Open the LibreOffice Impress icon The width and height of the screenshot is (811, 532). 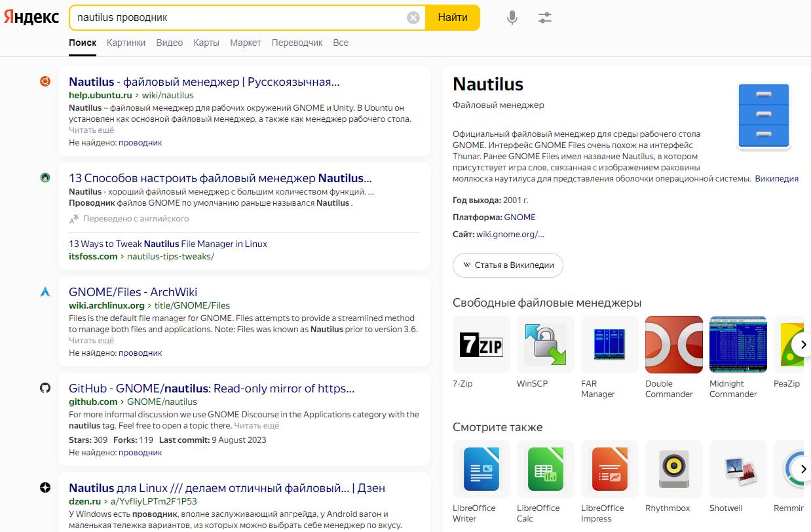pyautogui.click(x=610, y=469)
